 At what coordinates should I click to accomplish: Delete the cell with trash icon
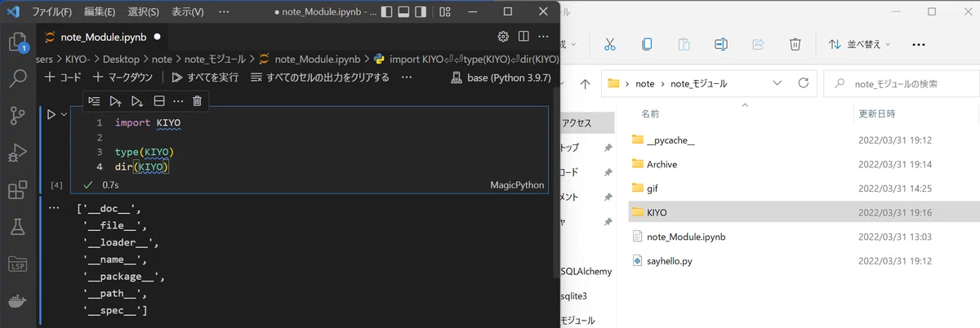point(197,101)
